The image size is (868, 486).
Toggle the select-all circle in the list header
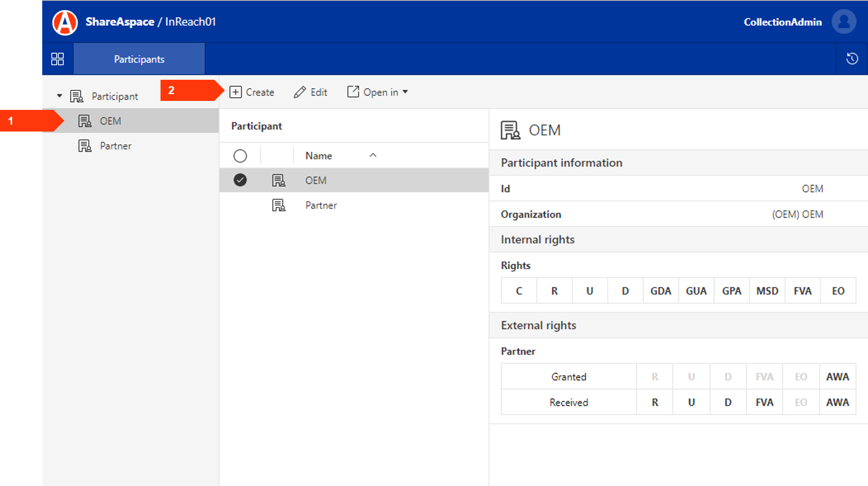240,156
